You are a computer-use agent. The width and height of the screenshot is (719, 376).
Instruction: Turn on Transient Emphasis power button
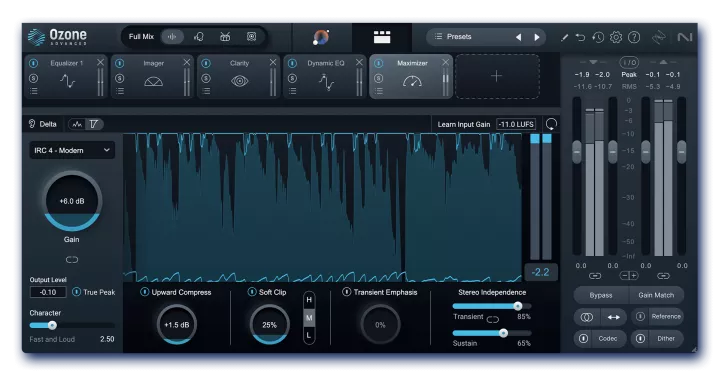347,292
